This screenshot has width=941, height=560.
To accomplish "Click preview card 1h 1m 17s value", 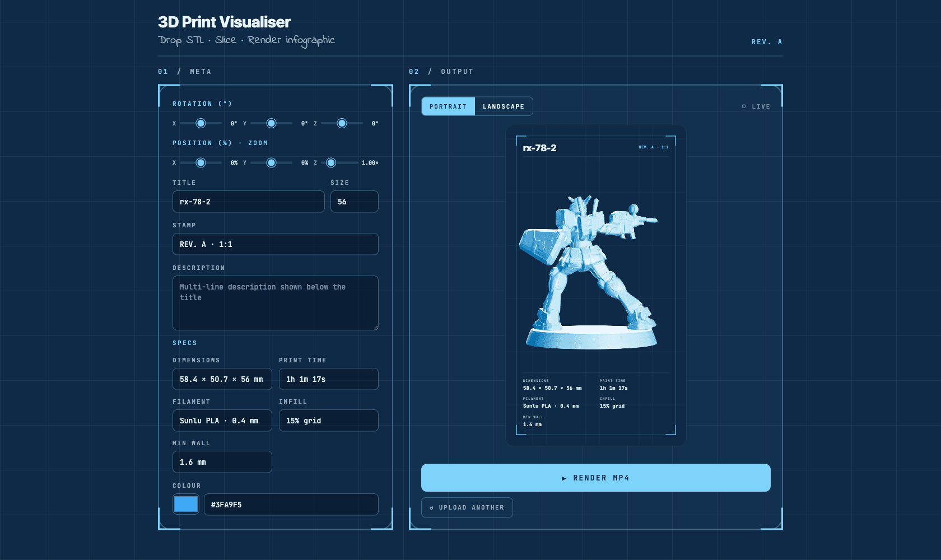I will click(x=614, y=388).
